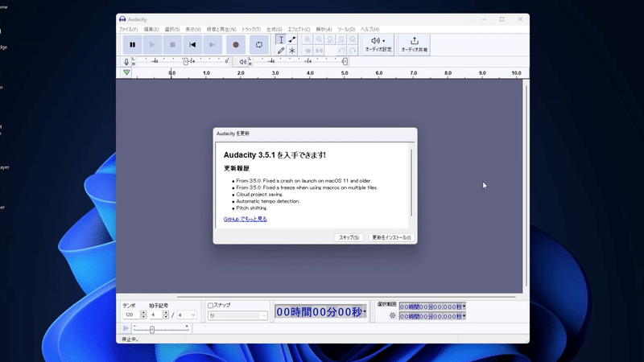The width and height of the screenshot is (644, 362).
Task: Open the time signature denominator dropdown
Action: [x=187, y=315]
